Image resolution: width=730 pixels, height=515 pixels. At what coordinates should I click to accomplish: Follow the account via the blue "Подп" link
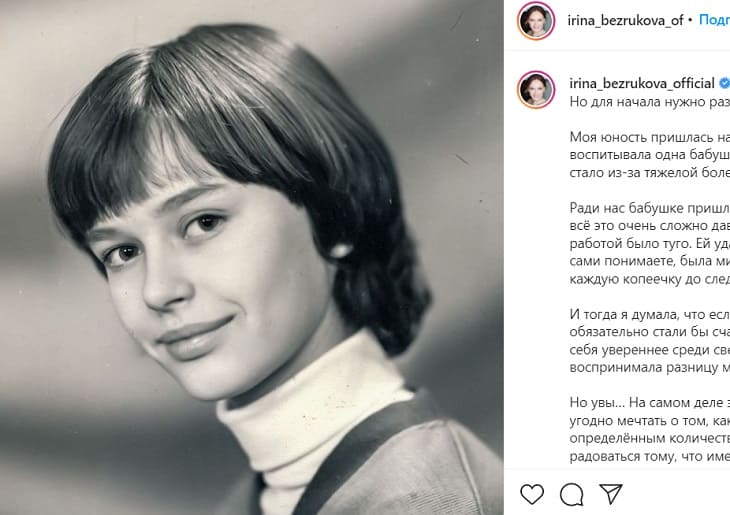click(714, 20)
